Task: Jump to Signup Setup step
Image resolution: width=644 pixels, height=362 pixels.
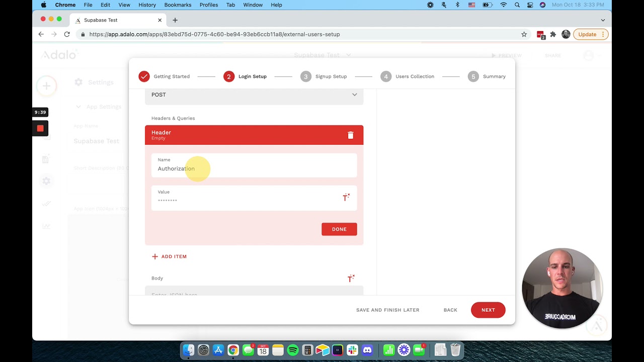Action: coord(324,76)
